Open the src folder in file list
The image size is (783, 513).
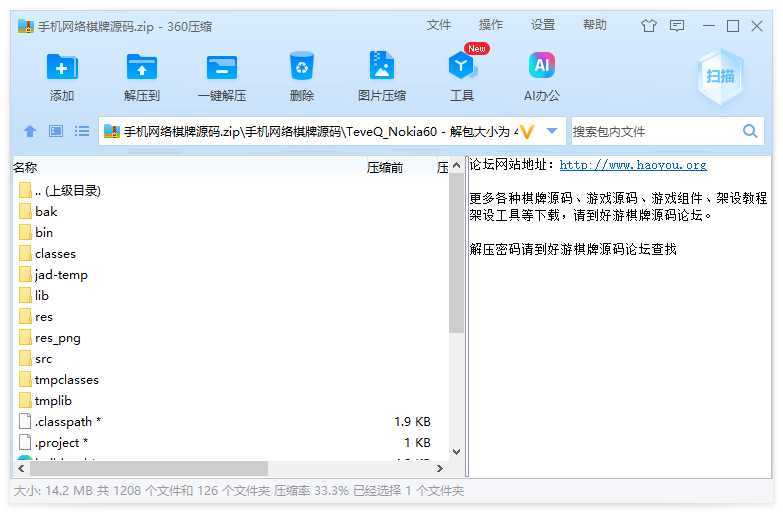click(43, 359)
